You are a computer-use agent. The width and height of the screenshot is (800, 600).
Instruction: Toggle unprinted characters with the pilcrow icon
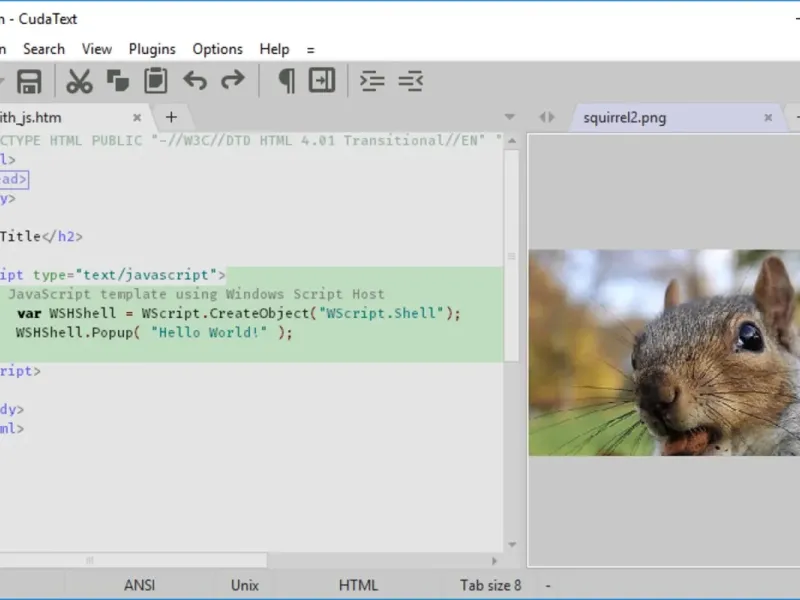(286, 81)
